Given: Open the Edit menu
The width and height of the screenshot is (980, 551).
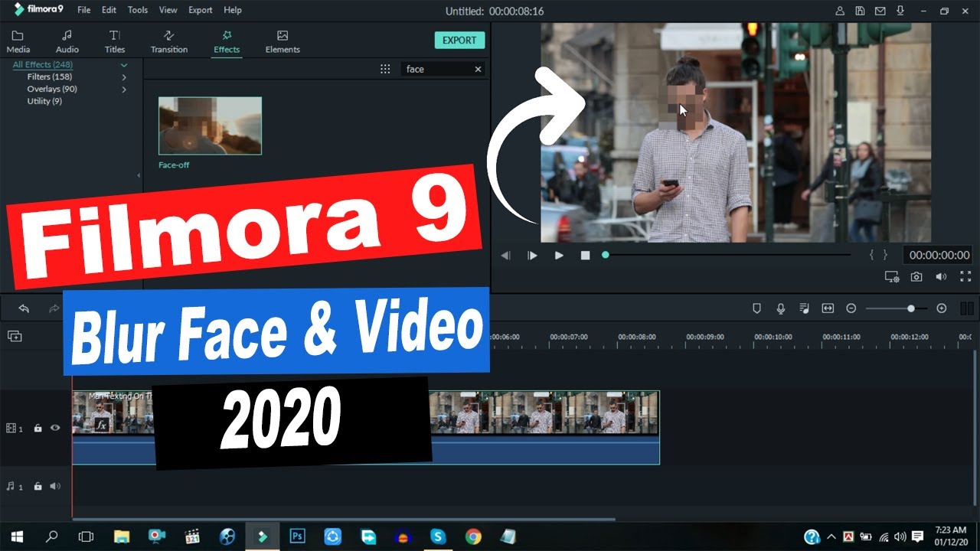Looking at the screenshot, I should click(x=109, y=10).
